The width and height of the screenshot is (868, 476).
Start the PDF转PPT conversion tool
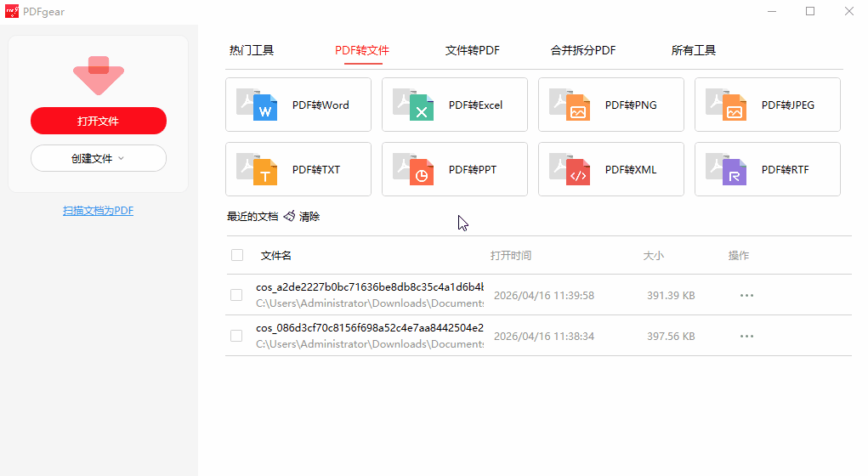[455, 169]
